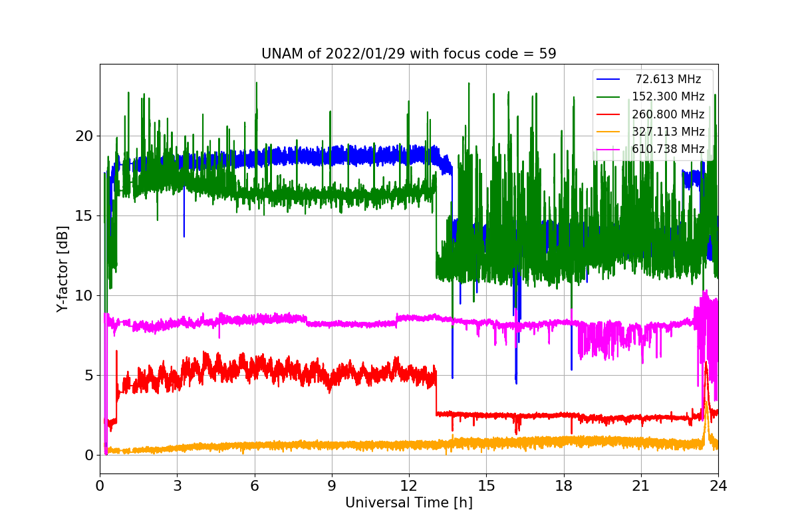Click the 'Universal Time [h]' axis label
The height and width of the screenshot is (532, 798).
coord(409,503)
